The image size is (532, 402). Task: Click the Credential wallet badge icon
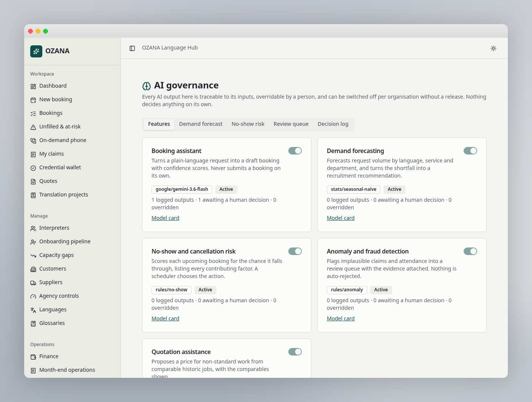[33, 168]
